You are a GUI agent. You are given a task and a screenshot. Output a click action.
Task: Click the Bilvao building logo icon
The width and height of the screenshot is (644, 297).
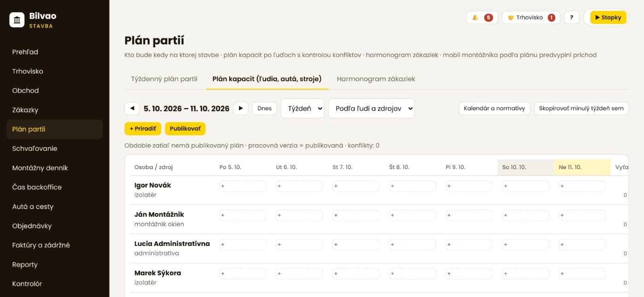[17, 20]
